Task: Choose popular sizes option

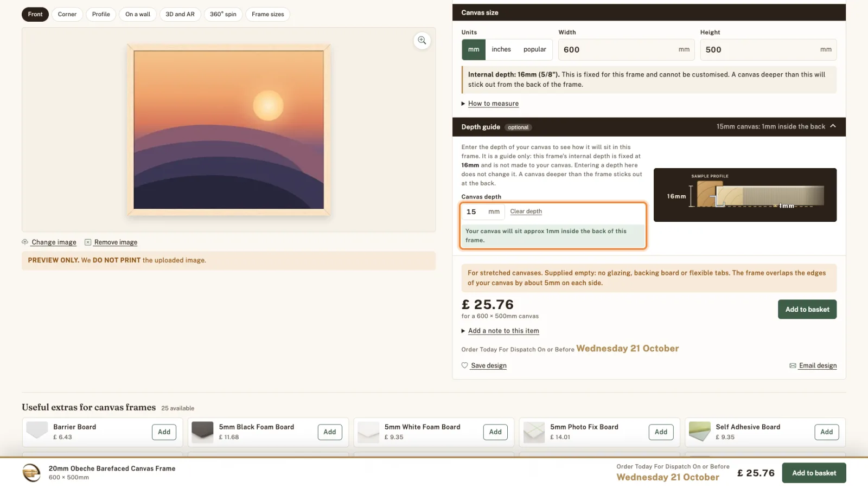Action: (x=534, y=49)
